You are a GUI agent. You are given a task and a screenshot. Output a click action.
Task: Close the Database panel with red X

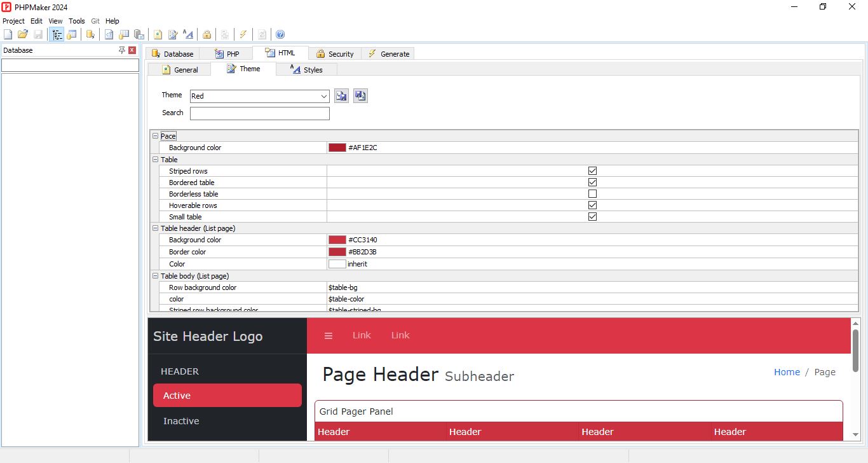[x=132, y=50]
